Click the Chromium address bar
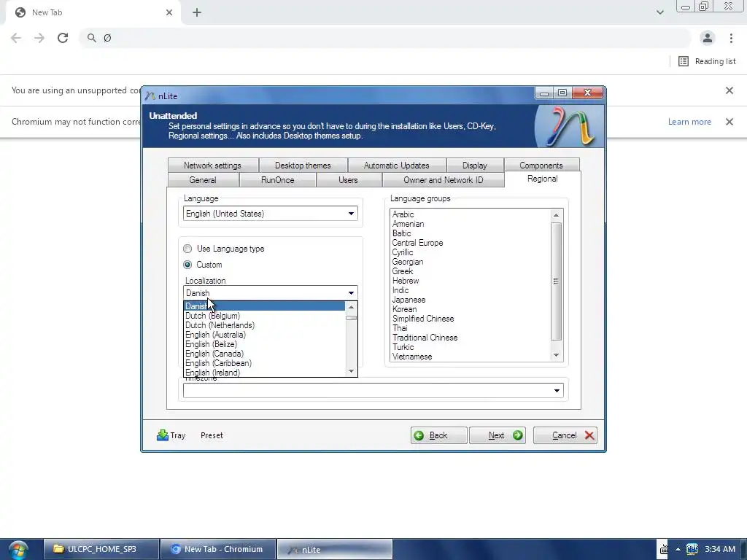This screenshot has width=747, height=560. point(386,38)
